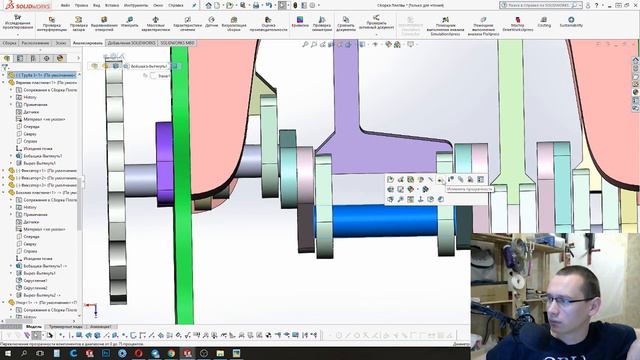Click the Print icon in the title toolbar
The image size is (640, 360).
point(256,5)
